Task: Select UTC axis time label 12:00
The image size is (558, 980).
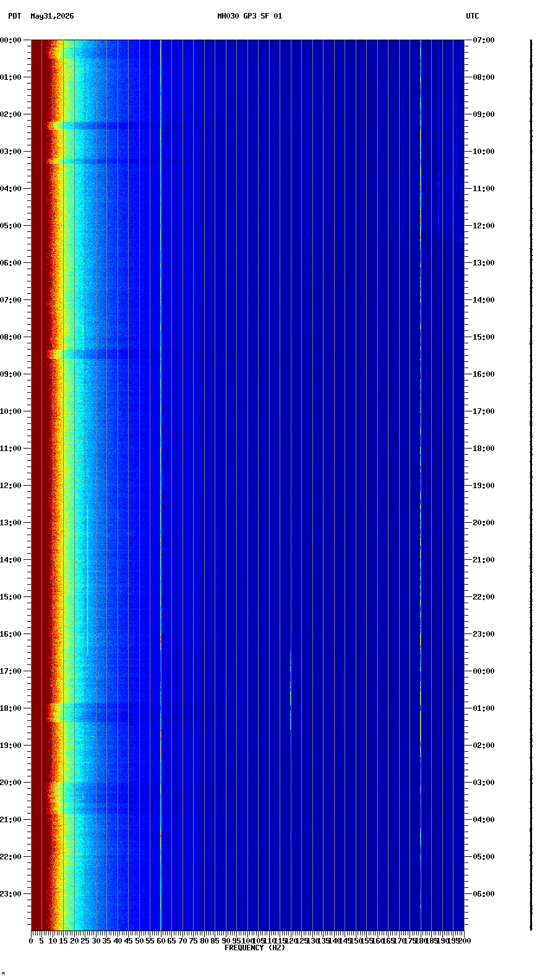Action: pyautogui.click(x=484, y=226)
